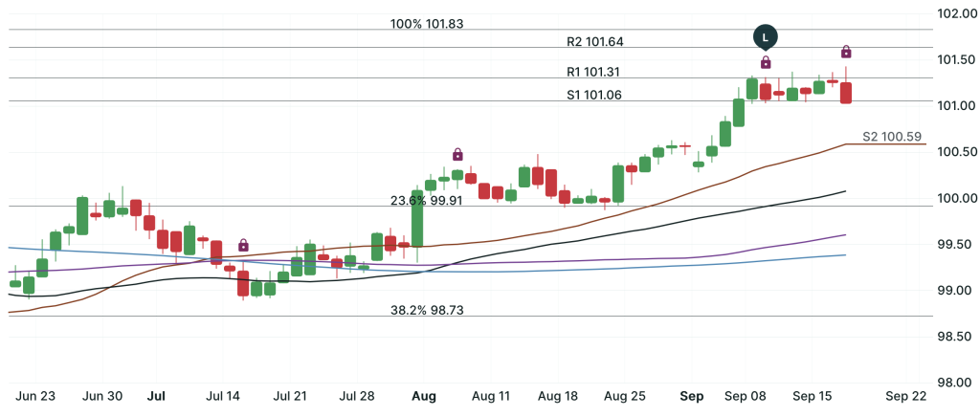Select the S1 101.06 support label
Screen dimensions: 980x417
pos(594,95)
